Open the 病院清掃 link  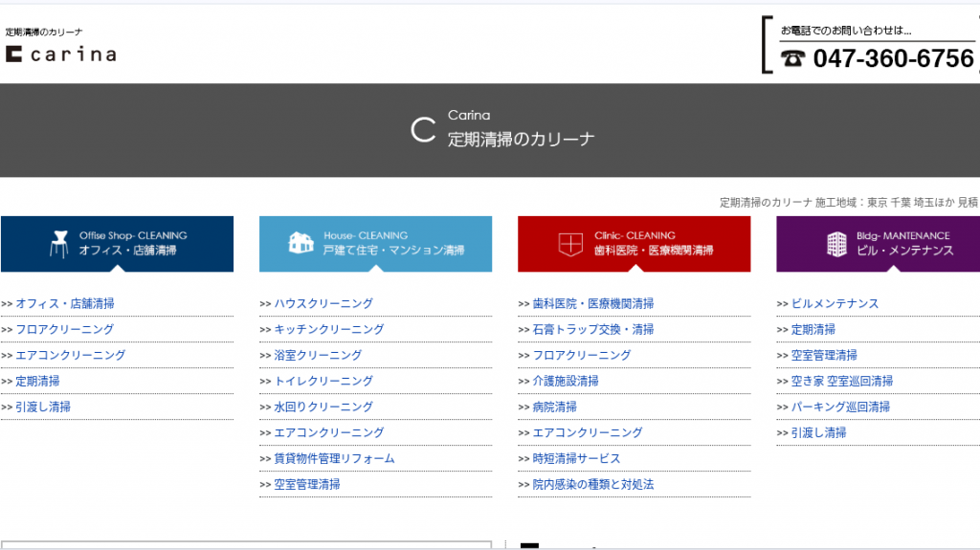(x=554, y=407)
